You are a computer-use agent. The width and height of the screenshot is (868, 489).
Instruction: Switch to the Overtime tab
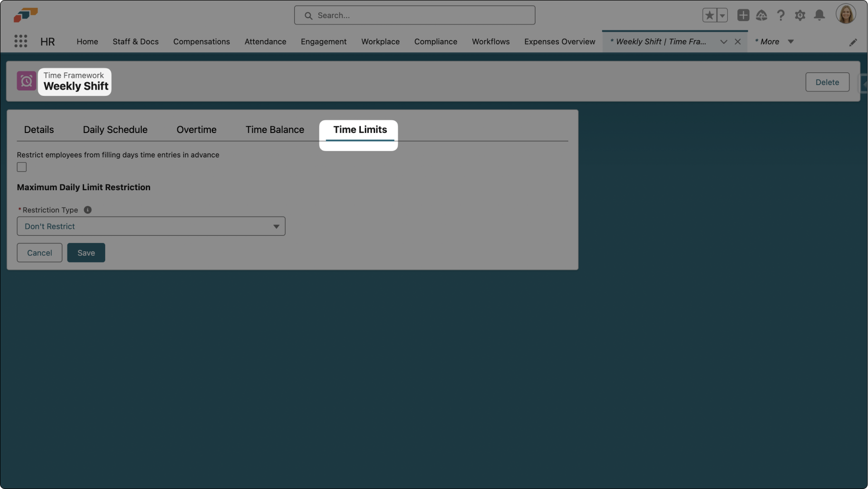tap(196, 130)
